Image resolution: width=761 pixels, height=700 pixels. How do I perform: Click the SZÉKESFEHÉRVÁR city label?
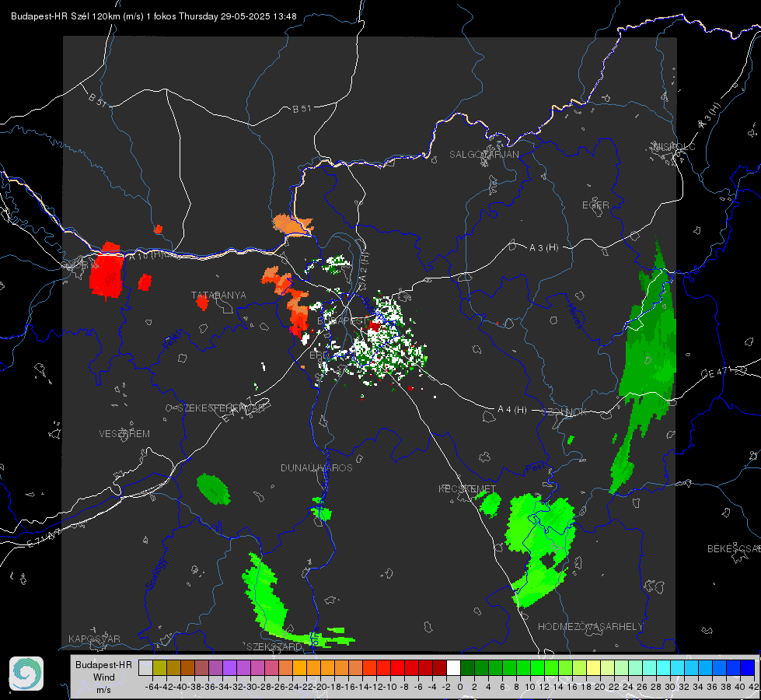click(221, 408)
